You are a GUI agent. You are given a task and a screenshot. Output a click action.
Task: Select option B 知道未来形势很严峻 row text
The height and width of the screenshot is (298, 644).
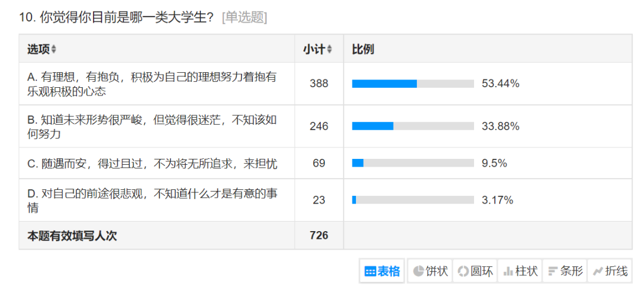coord(152,127)
